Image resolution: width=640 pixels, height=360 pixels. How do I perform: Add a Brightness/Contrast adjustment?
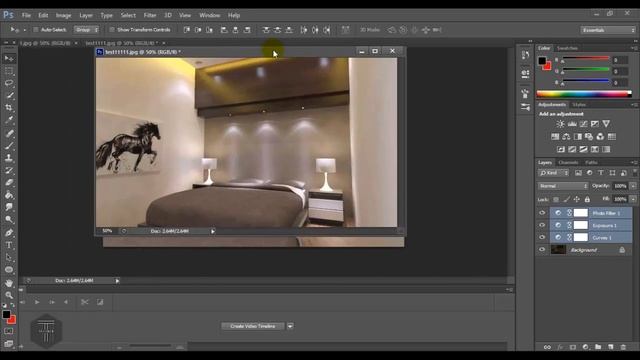click(560, 124)
